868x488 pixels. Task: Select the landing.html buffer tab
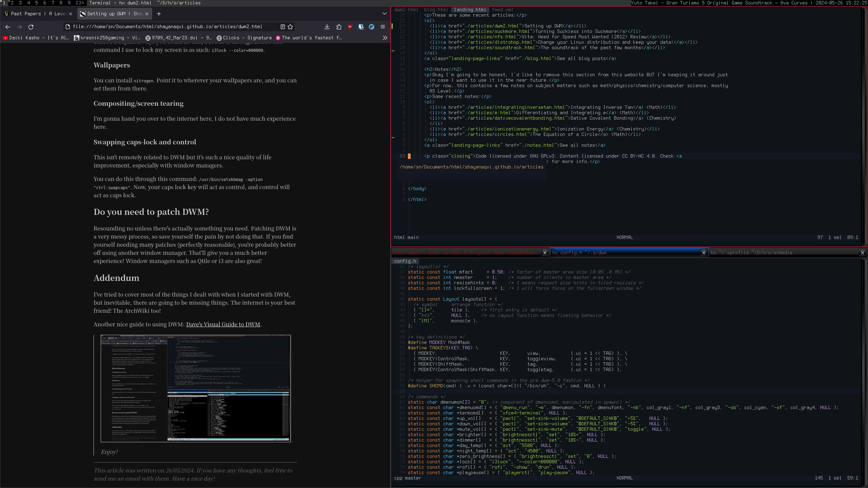coord(470,10)
